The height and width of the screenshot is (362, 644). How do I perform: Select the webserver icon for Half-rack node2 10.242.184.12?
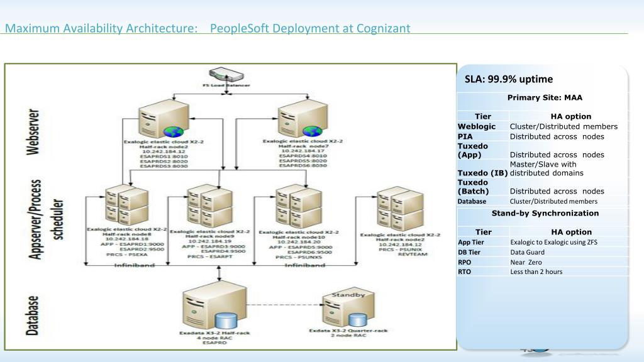[x=164, y=119]
